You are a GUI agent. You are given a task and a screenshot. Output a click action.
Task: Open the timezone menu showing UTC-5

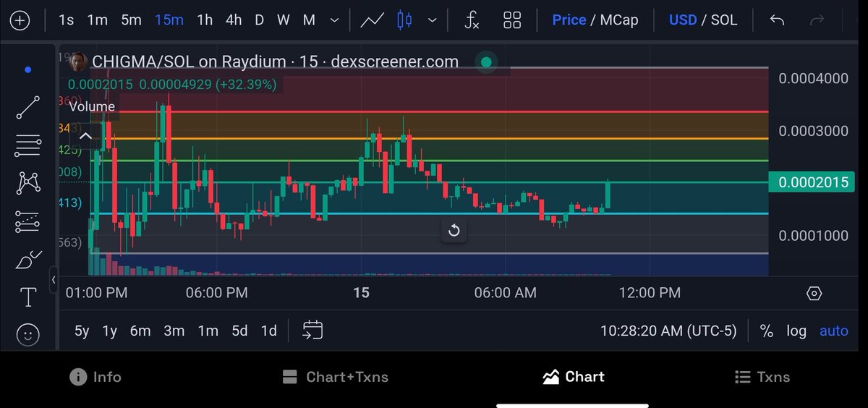click(x=668, y=331)
